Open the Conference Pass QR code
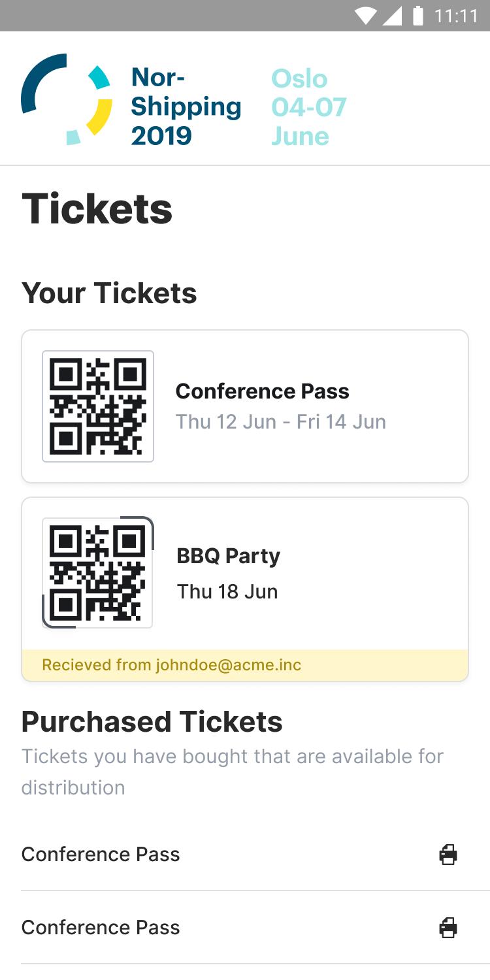490x980 pixels. 98,406
